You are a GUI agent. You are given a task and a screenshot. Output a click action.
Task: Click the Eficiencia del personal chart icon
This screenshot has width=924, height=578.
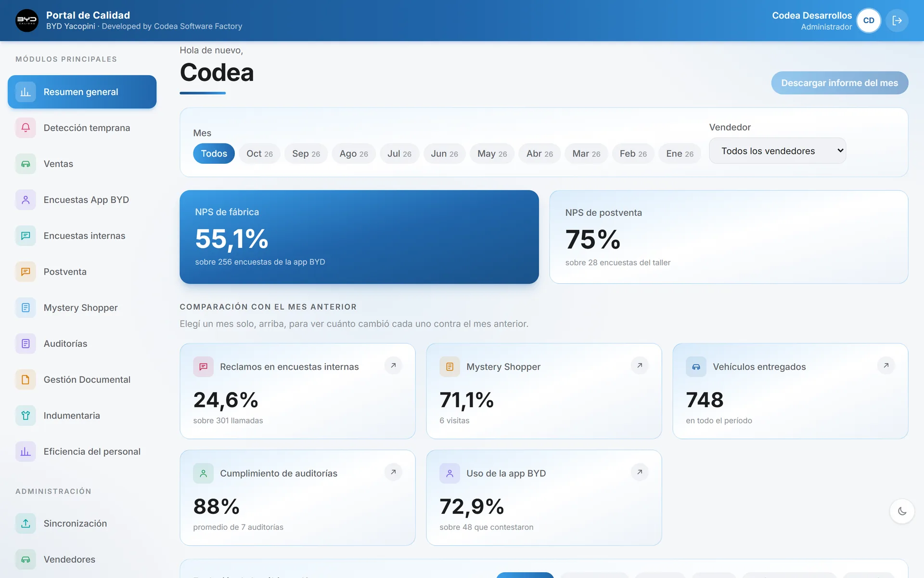tap(26, 452)
